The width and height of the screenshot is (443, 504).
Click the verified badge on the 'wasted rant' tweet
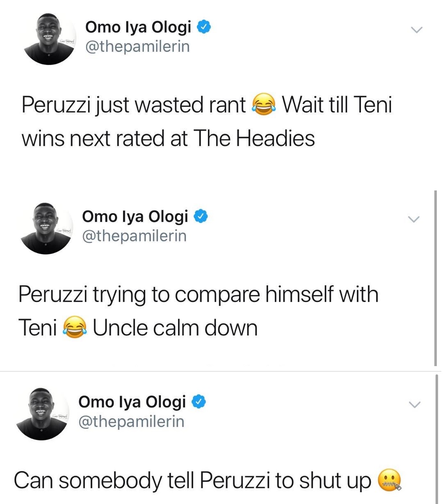(204, 27)
